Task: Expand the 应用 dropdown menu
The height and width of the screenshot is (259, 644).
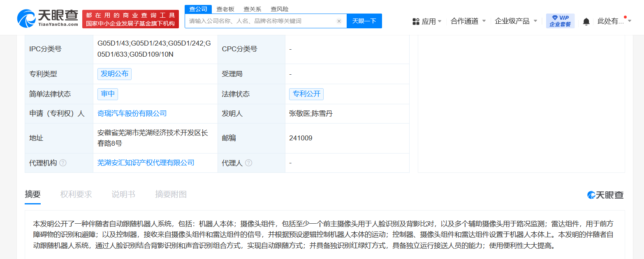Action: (x=439, y=21)
